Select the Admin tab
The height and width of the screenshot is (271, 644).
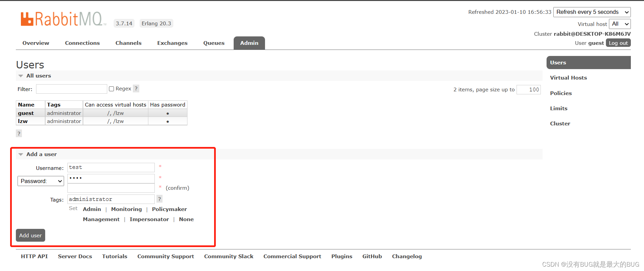pos(249,43)
